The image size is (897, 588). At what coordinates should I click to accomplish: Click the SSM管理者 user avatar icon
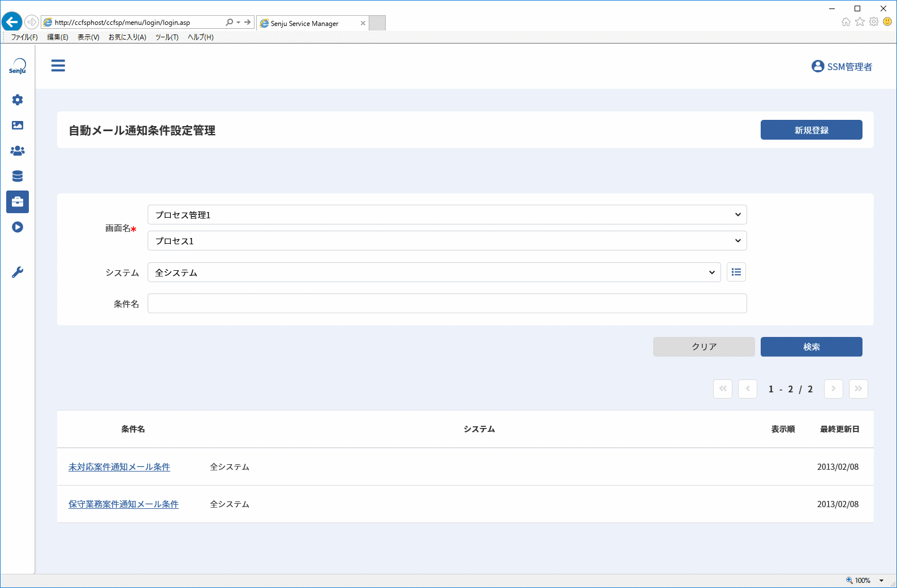818,66
